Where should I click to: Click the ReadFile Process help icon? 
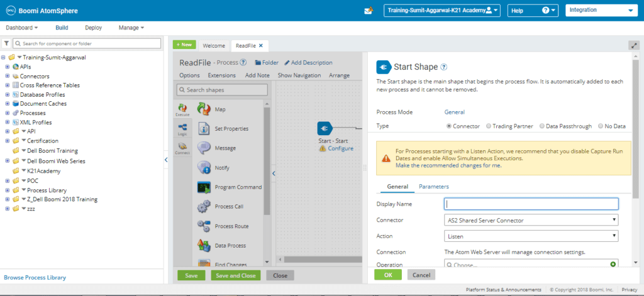[243, 63]
